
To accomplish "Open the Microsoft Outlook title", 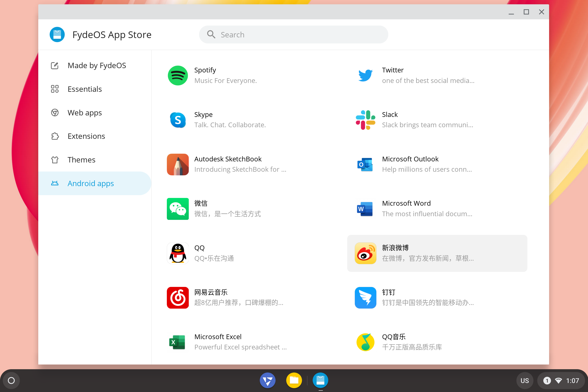I will tap(410, 159).
